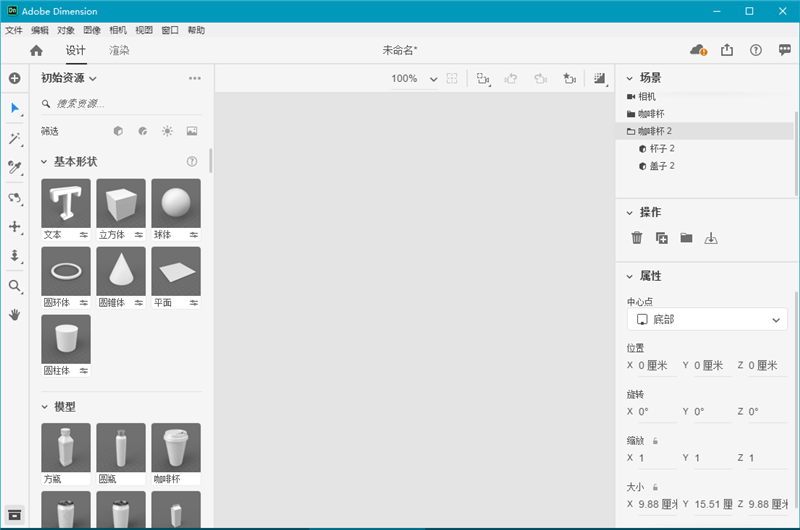Select the Orbit camera tool
This screenshot has width=800, height=530.
point(14,198)
